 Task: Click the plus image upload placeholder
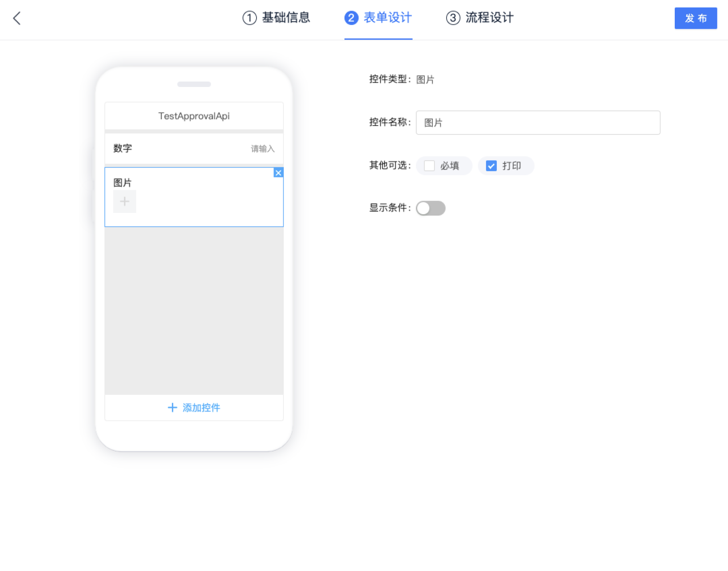pyautogui.click(x=125, y=202)
